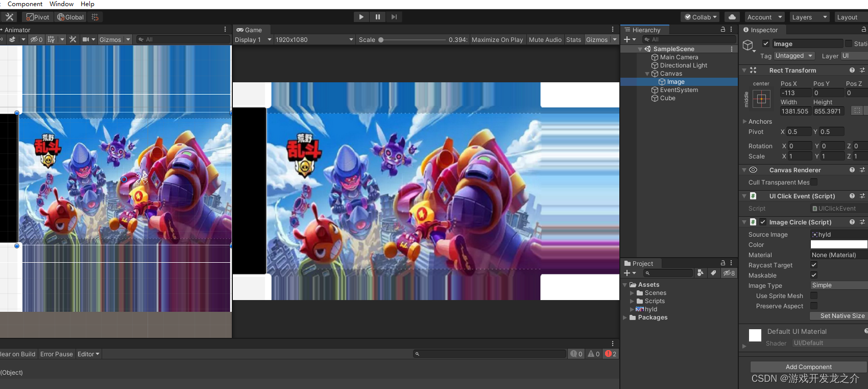Select Directional Light in the Hierarchy

pos(683,65)
